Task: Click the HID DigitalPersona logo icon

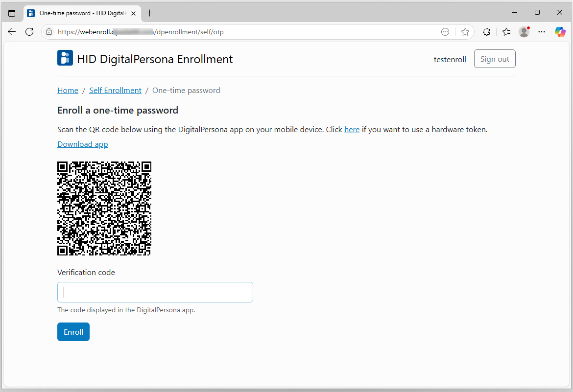Action: tap(65, 58)
